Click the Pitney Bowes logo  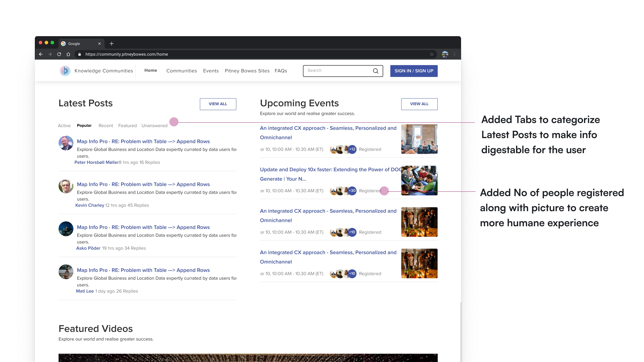coord(65,71)
